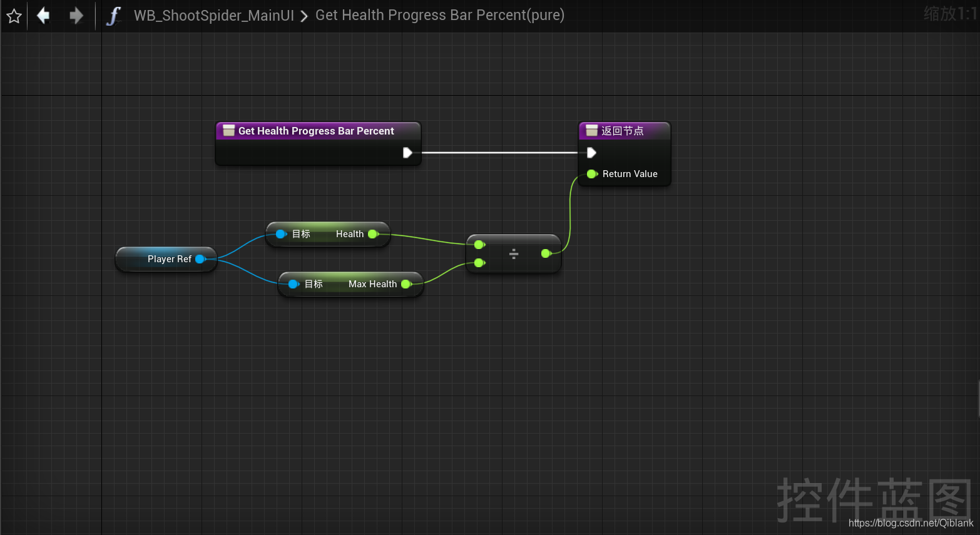Click the Health label text
Image resolution: width=980 pixels, height=535 pixels.
350,234
